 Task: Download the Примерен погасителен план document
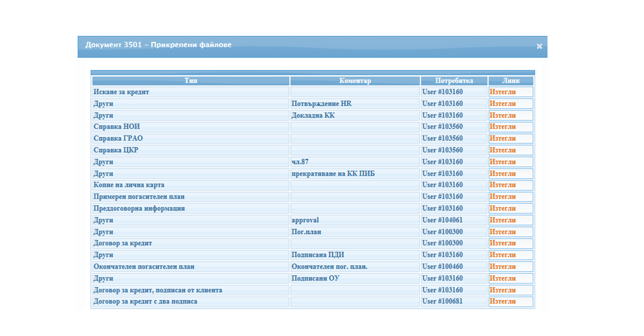[x=502, y=197]
